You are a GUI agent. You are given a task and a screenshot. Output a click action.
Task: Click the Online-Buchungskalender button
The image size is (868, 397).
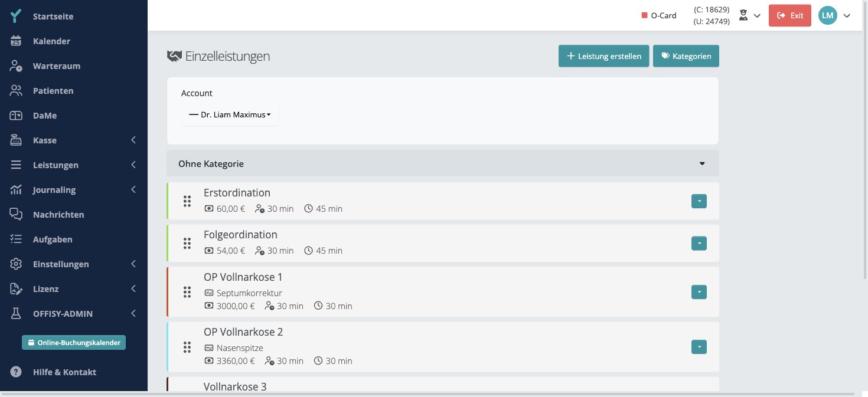tap(74, 342)
